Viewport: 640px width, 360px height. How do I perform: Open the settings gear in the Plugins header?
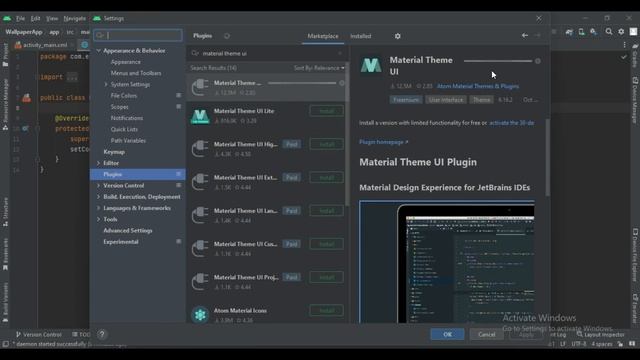398,36
